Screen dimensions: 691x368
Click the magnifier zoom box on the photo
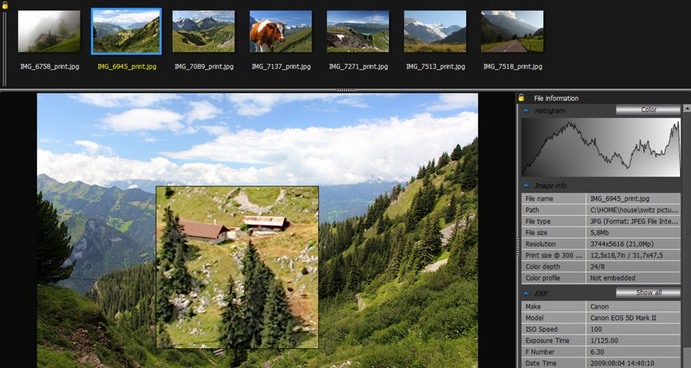click(237, 267)
